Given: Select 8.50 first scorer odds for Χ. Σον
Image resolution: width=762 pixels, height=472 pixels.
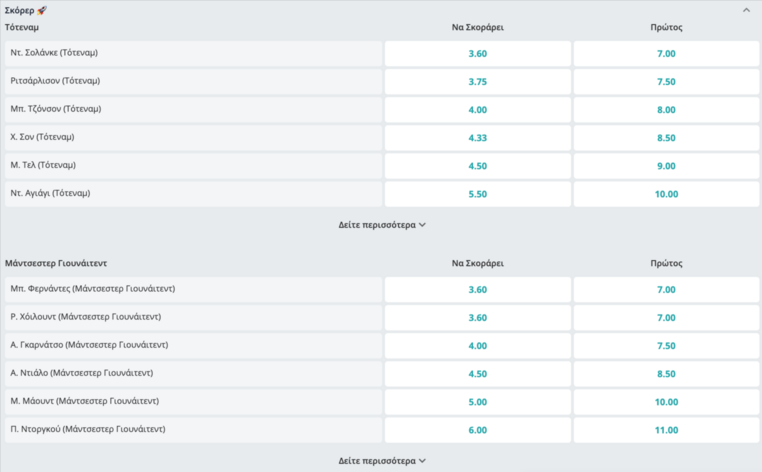Looking at the screenshot, I should pos(666,138).
